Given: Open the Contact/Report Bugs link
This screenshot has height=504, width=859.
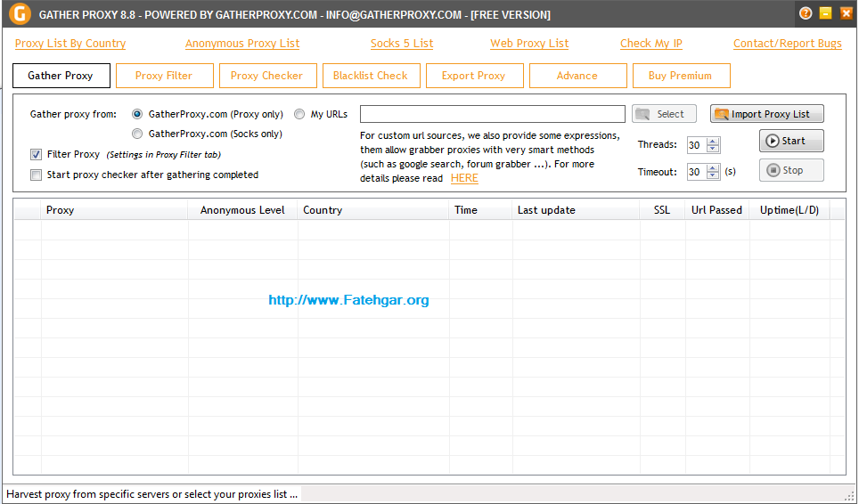Looking at the screenshot, I should (x=787, y=44).
